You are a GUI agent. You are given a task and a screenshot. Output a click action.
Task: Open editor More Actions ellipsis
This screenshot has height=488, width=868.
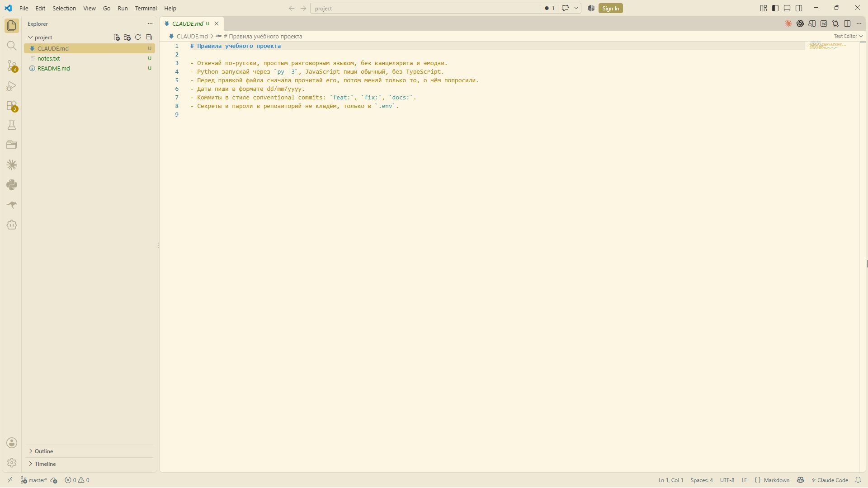tap(859, 23)
